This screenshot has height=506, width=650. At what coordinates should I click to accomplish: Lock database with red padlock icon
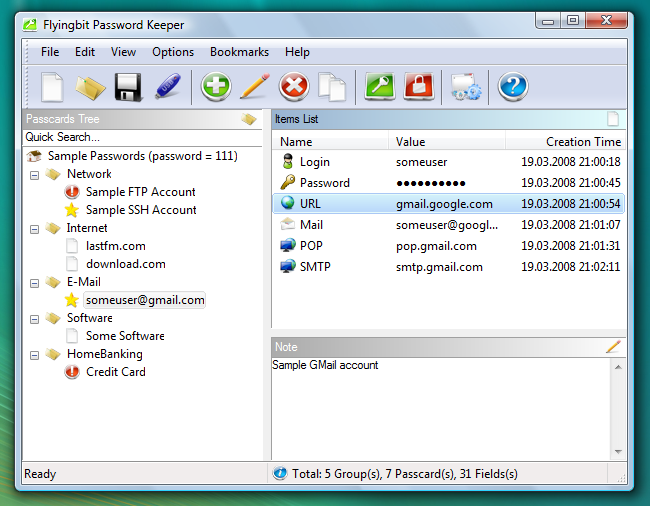[419, 86]
